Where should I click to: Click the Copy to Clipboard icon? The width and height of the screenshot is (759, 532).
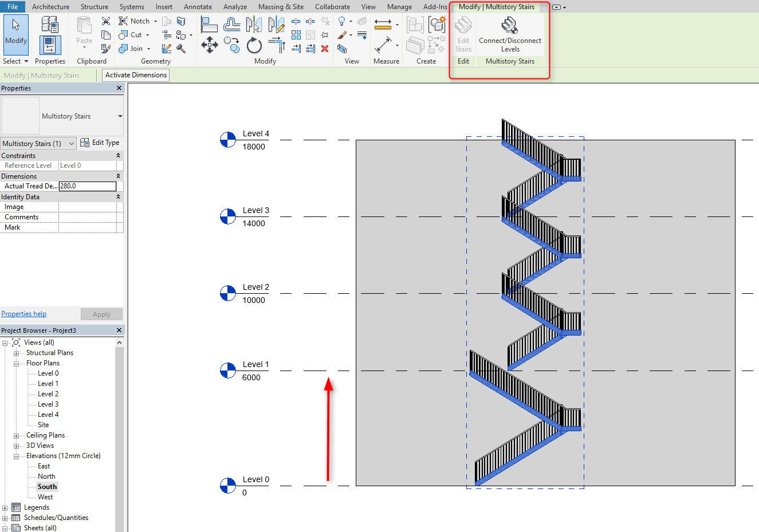[x=105, y=35]
